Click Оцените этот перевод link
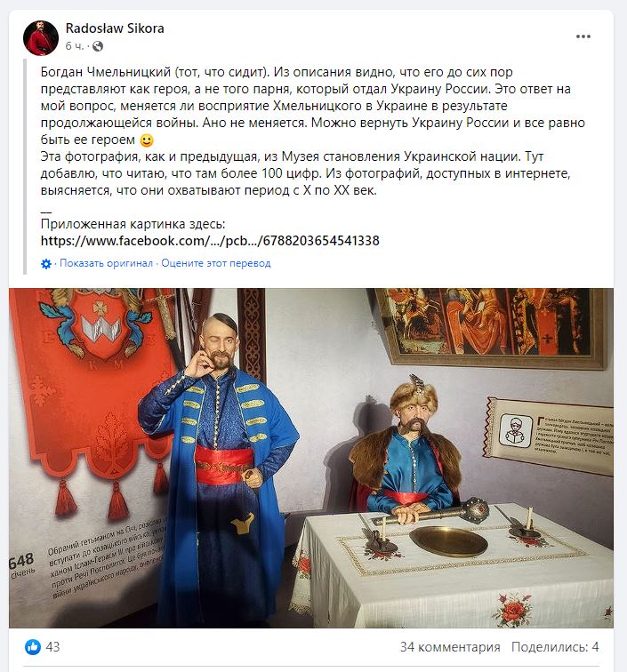Viewport: 627px width, 672px height. [x=216, y=263]
